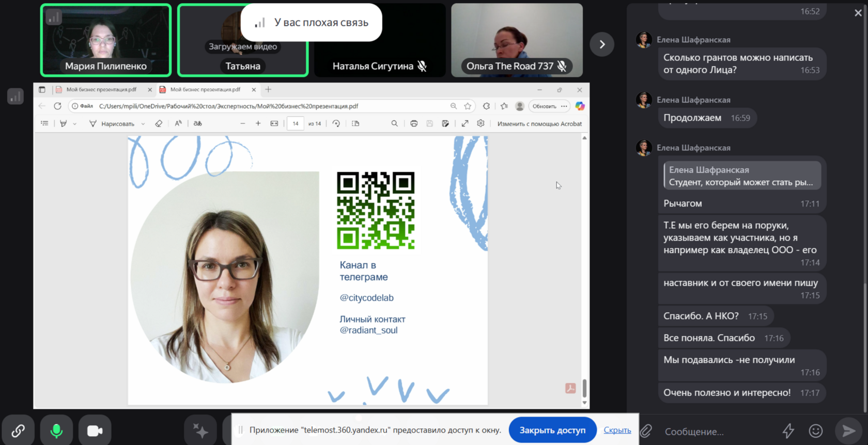The height and width of the screenshot is (445, 868).
Task: Select Ольга The Road 737 video tile
Action: click(517, 40)
